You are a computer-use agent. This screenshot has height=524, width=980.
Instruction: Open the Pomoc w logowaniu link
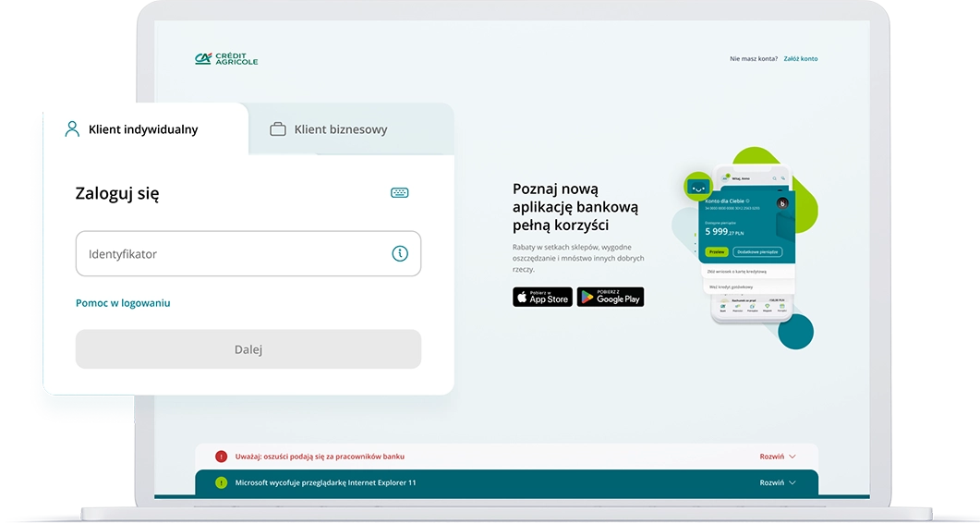(123, 303)
